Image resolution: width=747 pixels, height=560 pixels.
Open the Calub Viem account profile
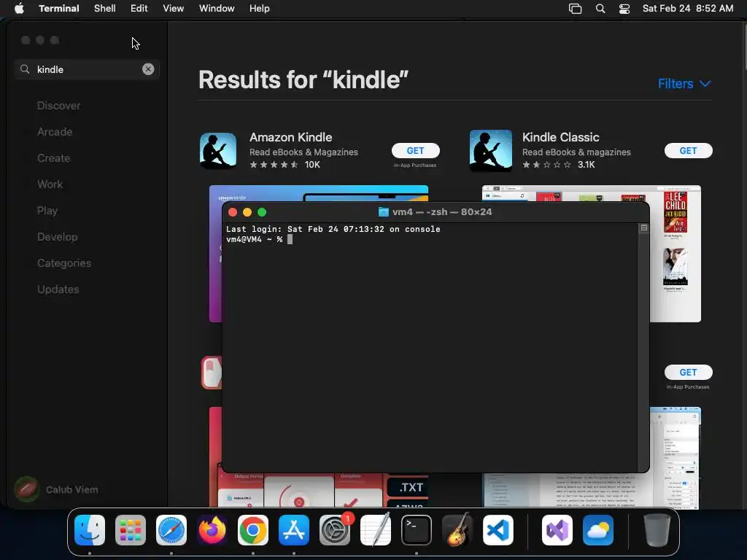click(56, 489)
